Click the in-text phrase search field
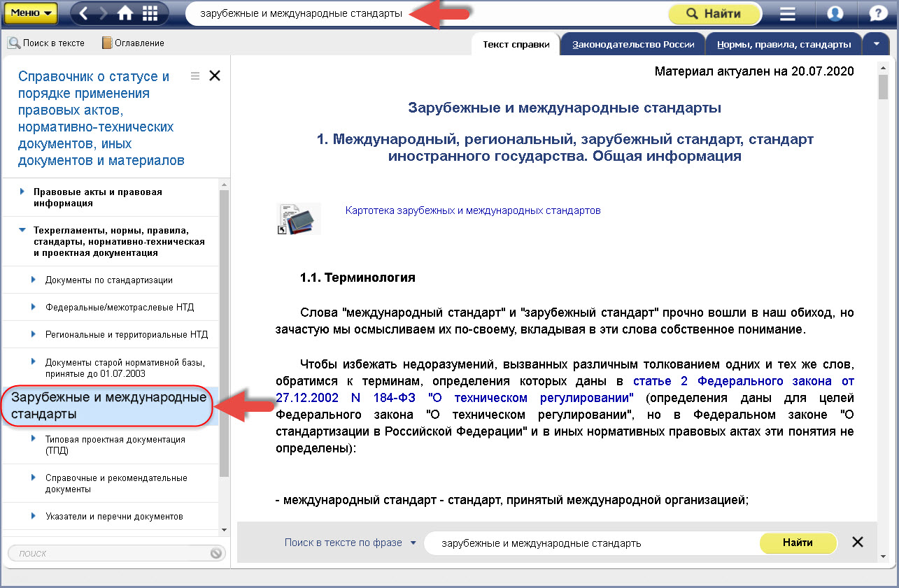 591,543
